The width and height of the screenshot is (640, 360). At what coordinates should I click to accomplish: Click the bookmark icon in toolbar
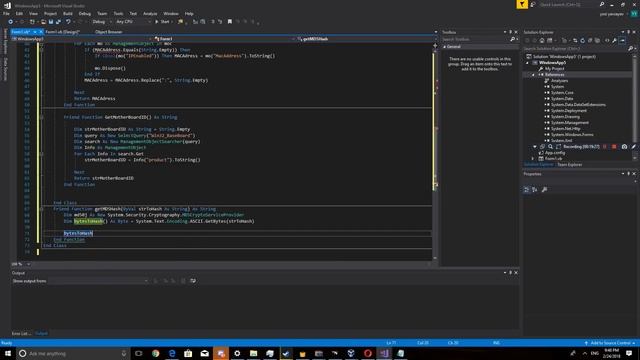tap(230, 22)
